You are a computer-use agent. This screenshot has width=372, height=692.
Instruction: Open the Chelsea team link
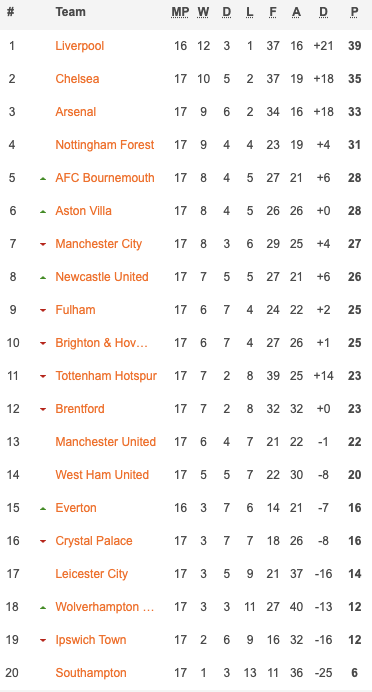(77, 79)
